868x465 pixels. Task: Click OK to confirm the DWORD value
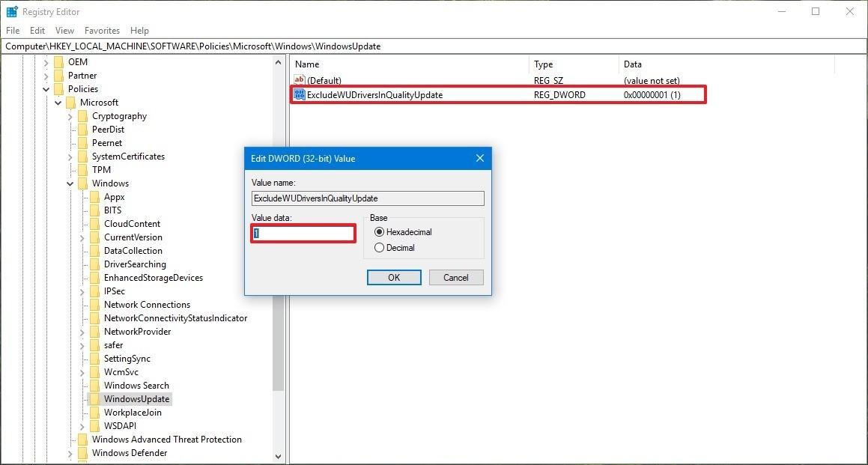click(x=394, y=277)
